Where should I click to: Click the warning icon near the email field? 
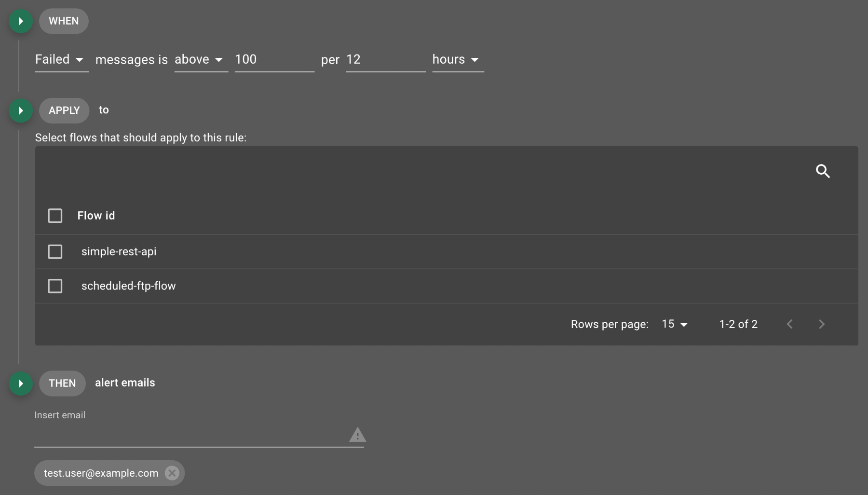point(357,435)
